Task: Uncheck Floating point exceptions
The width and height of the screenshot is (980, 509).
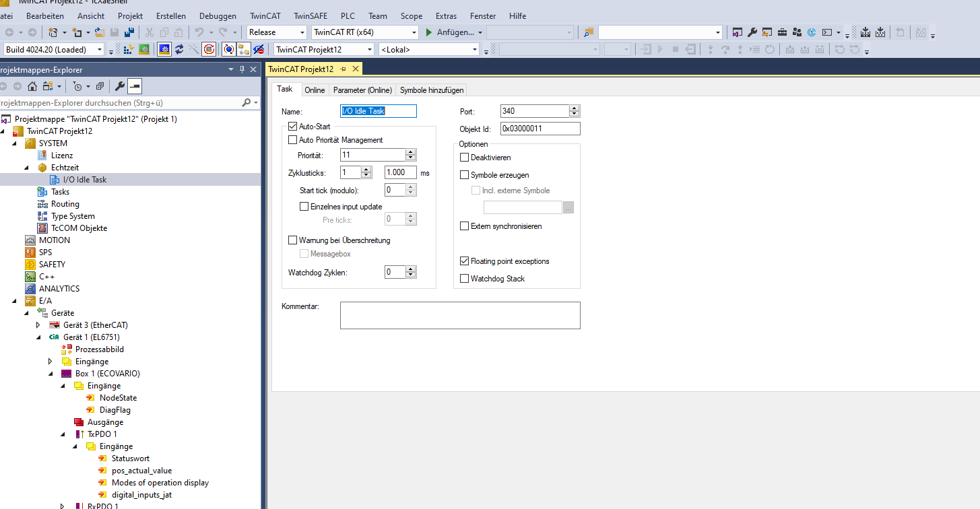Action: pyautogui.click(x=464, y=261)
